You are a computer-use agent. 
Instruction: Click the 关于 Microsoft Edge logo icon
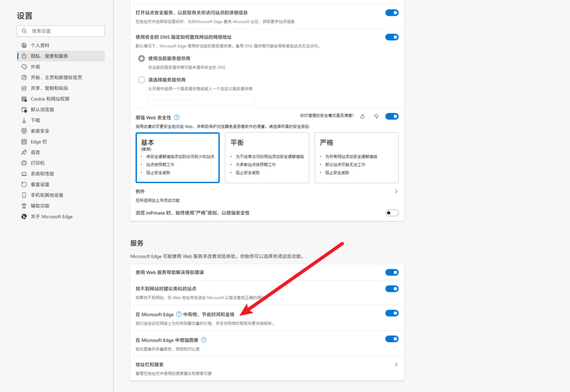pyautogui.click(x=24, y=216)
